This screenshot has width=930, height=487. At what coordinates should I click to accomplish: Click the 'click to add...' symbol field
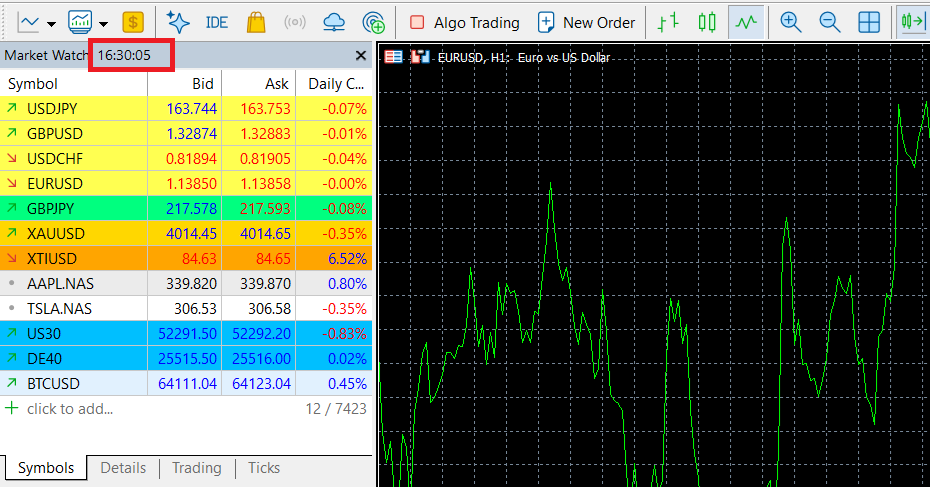click(70, 409)
